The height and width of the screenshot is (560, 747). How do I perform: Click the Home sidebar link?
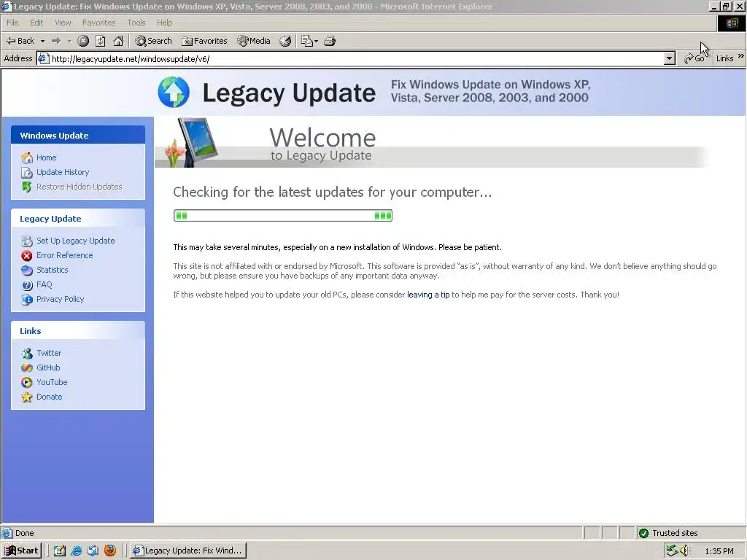pyautogui.click(x=46, y=157)
